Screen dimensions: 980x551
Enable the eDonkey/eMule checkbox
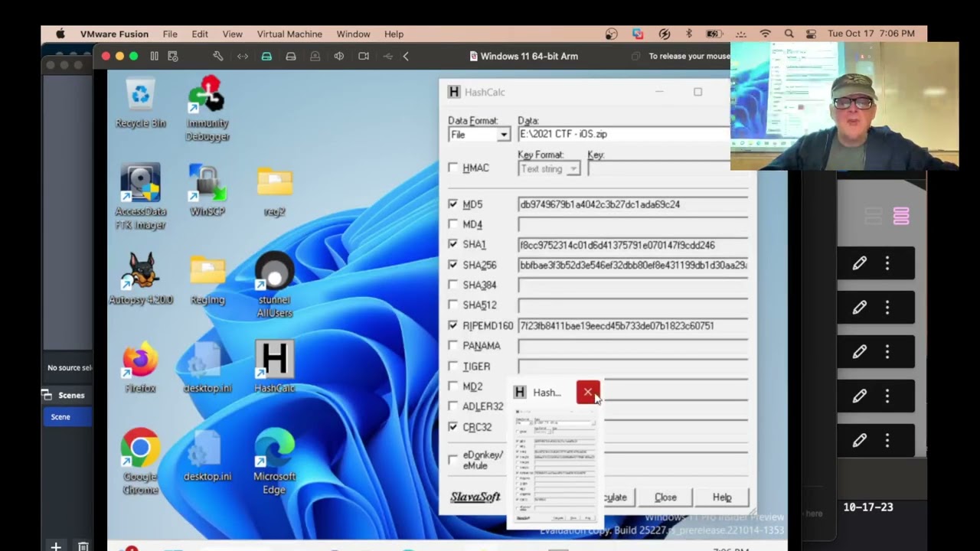pos(453,459)
